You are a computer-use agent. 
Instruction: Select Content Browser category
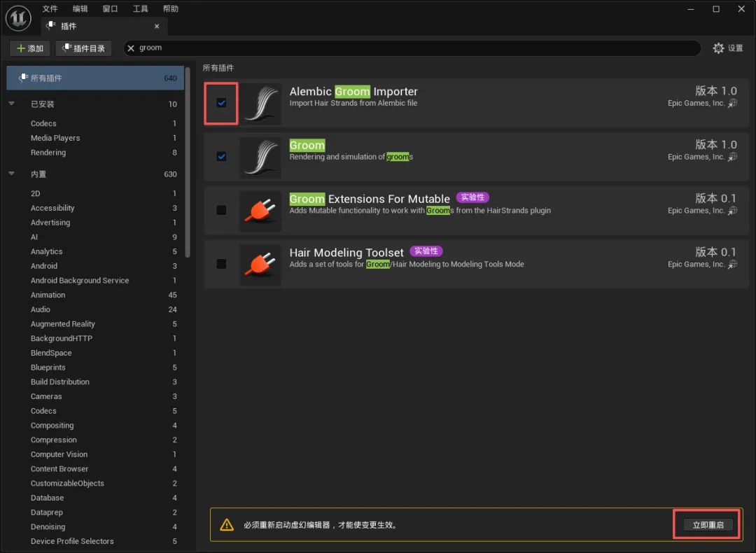click(95, 468)
